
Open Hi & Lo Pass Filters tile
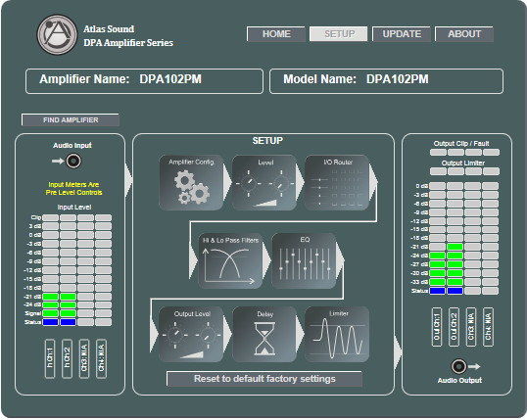tap(230, 261)
